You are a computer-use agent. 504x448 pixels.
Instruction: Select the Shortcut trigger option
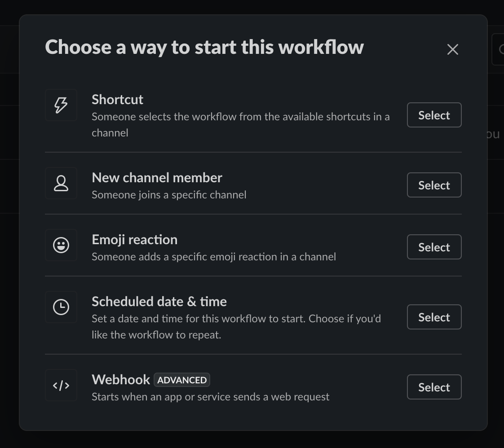pos(434,115)
